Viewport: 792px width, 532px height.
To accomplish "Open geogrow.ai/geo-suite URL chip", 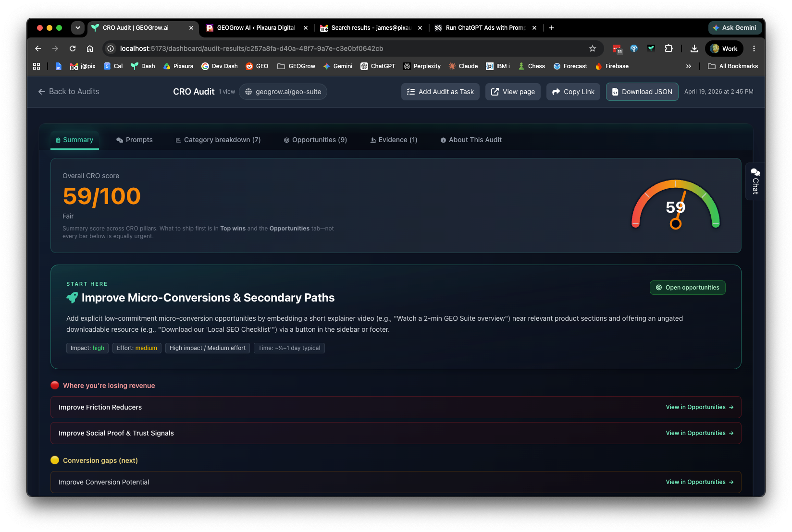I will 283,92.
